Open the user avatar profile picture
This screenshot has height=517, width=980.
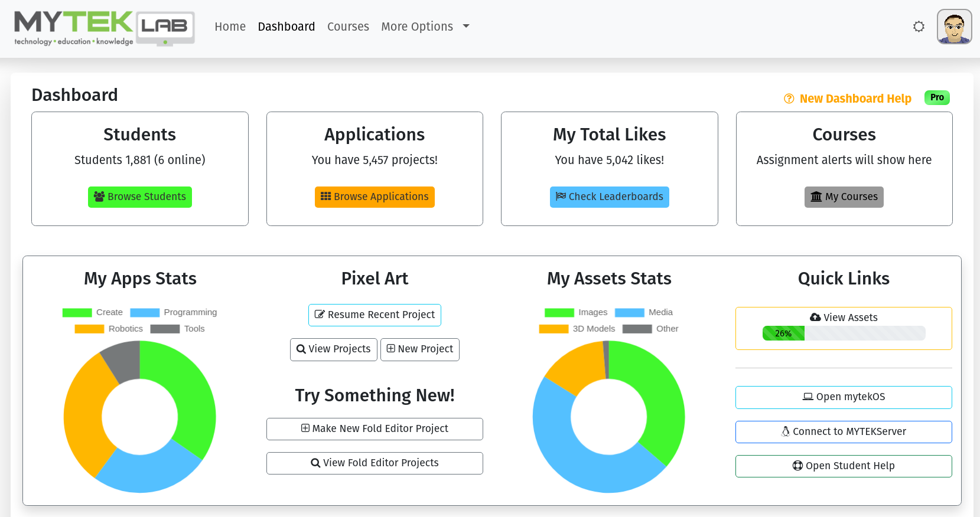pos(954,27)
